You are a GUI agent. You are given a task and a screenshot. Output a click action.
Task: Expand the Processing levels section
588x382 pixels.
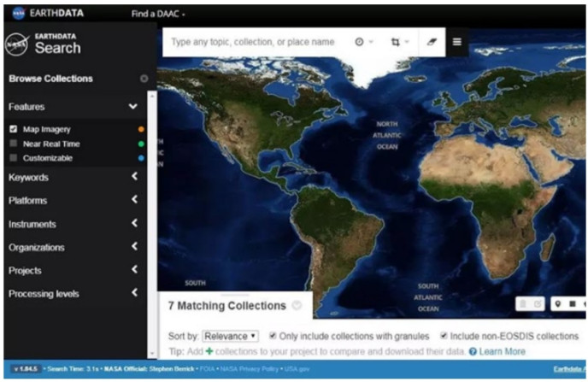pyautogui.click(x=135, y=292)
